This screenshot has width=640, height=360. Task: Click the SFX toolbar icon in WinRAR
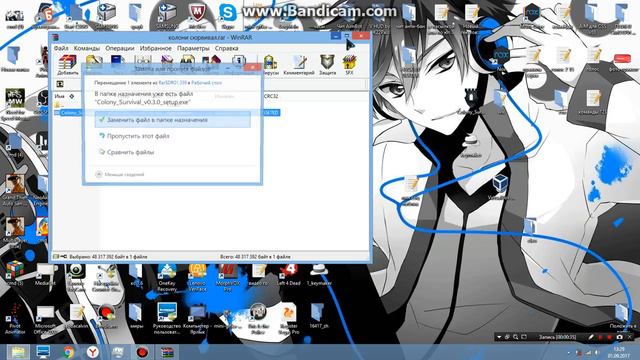pos(349,64)
